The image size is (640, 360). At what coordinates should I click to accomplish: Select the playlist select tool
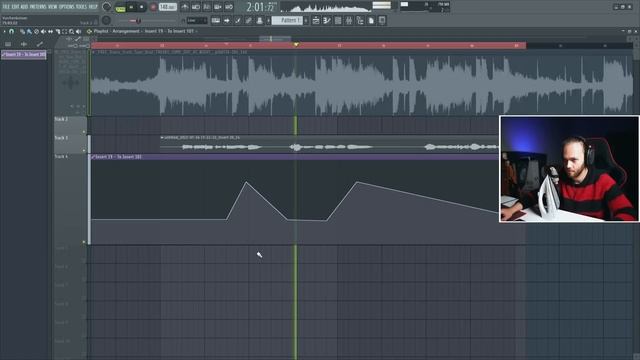64,31
